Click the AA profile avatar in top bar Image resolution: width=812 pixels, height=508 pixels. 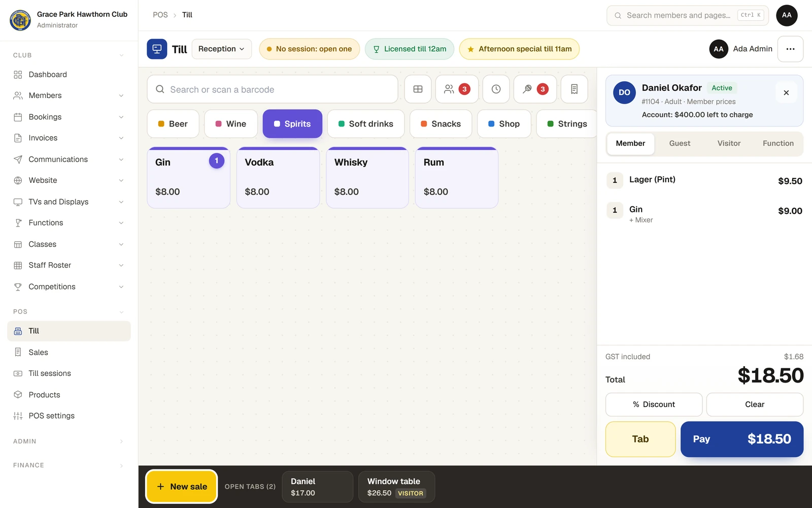click(x=787, y=15)
